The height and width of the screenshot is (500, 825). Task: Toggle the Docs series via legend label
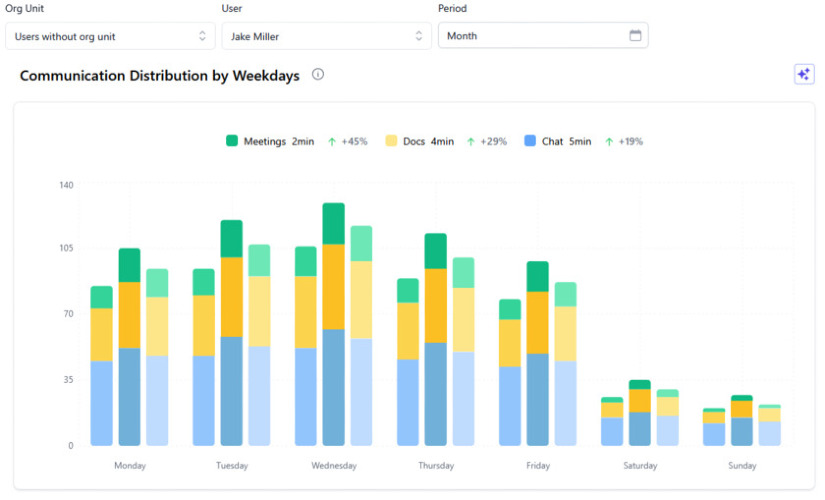(x=414, y=142)
